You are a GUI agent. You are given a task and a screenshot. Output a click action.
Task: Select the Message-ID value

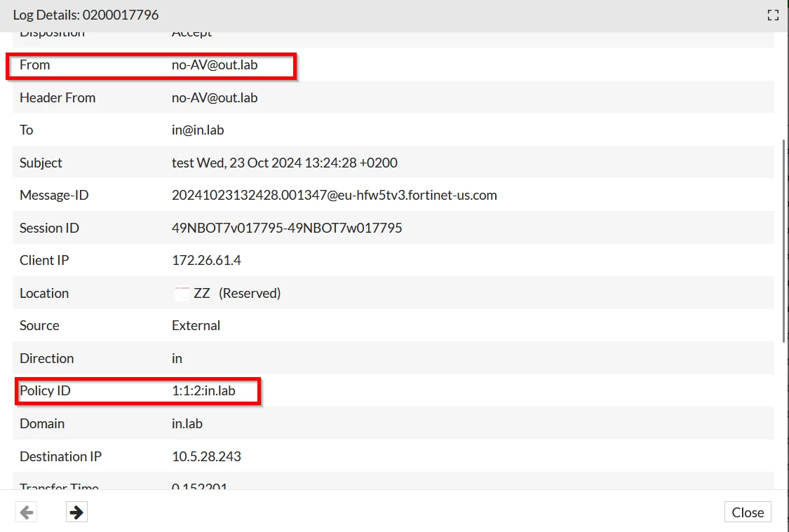click(334, 195)
